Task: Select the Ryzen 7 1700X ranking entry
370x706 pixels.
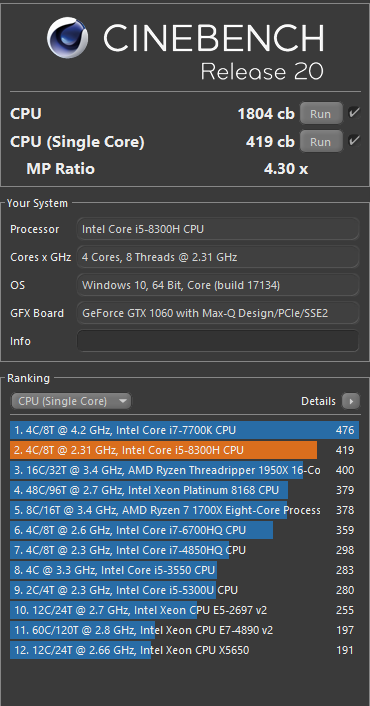Action: (x=185, y=510)
